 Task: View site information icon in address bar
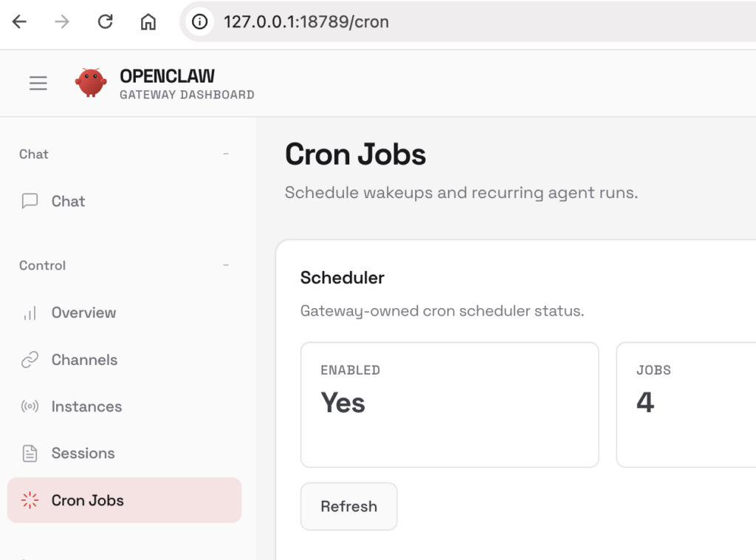pos(200,21)
